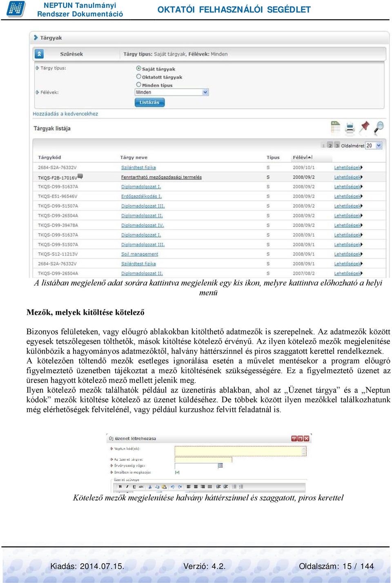
Task: Undo the last edit in message editor
Action: [172, 486]
